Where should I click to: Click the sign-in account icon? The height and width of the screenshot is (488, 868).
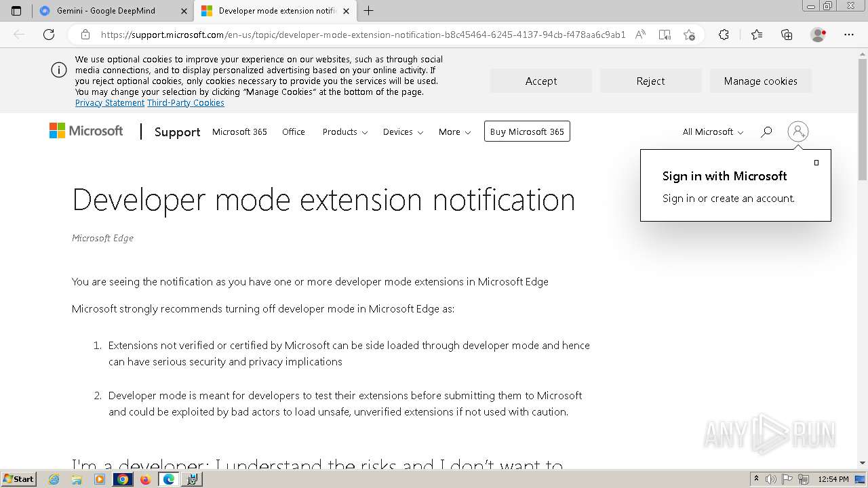pyautogui.click(x=798, y=131)
